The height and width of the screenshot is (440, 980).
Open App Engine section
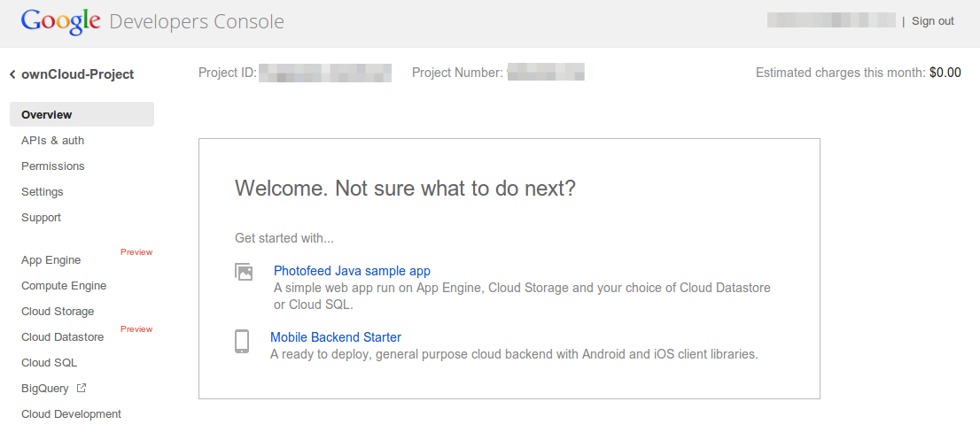tap(51, 260)
